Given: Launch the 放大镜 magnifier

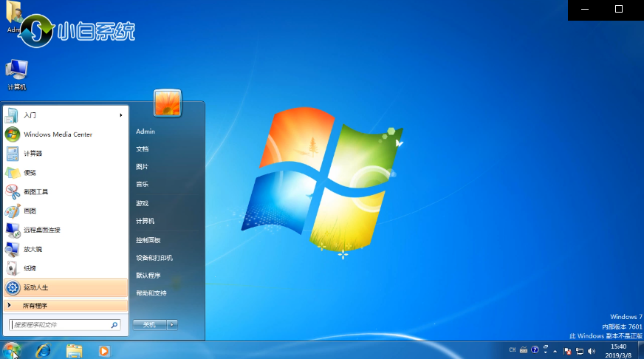Looking at the screenshot, I should (32, 249).
